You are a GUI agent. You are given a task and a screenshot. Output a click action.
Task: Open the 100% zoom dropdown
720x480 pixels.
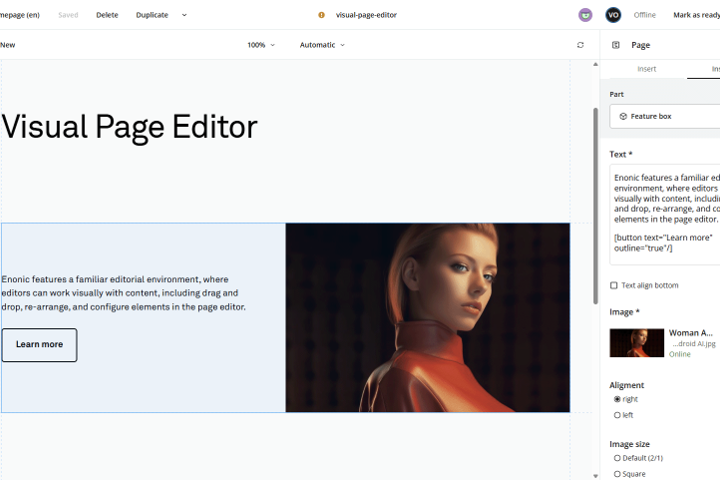pos(261,45)
